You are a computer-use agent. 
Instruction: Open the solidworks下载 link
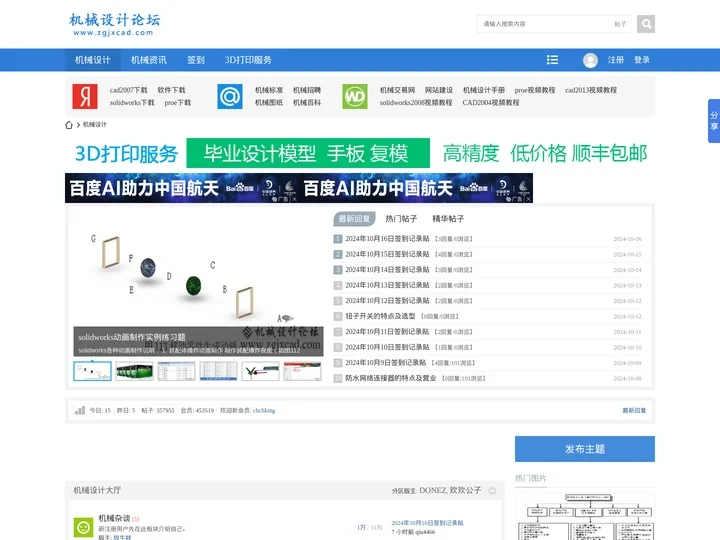(x=132, y=102)
